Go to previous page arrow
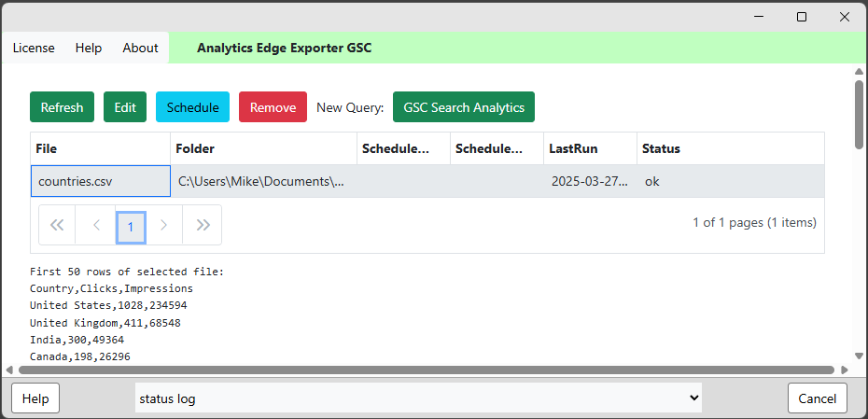This screenshot has height=419, width=868. click(x=96, y=225)
